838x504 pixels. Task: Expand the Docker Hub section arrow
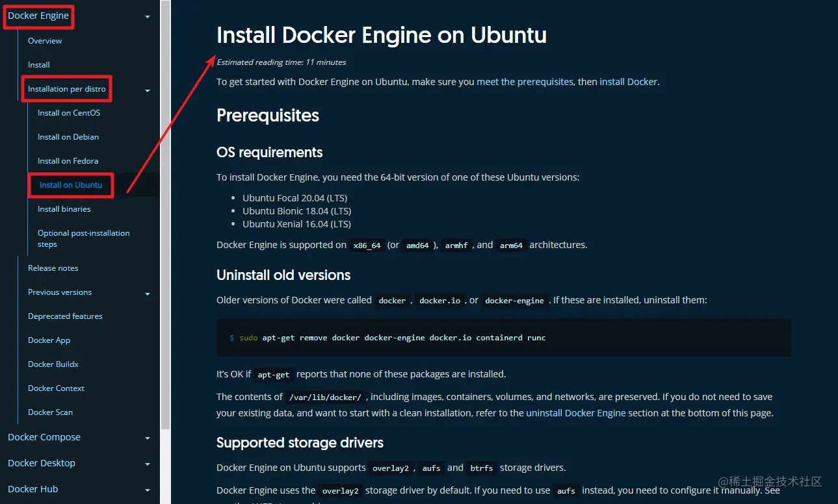click(x=148, y=491)
